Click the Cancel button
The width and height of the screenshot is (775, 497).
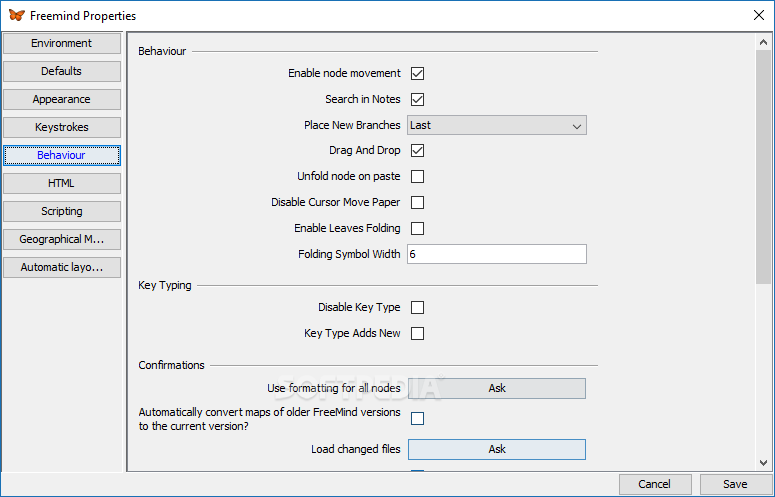coord(655,484)
